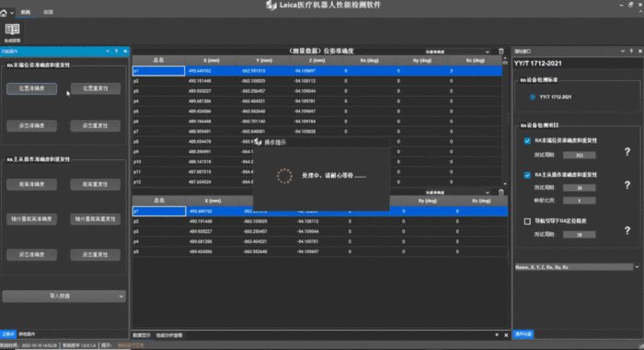
Task: Select row p7 in the upper table
Action: (317, 132)
